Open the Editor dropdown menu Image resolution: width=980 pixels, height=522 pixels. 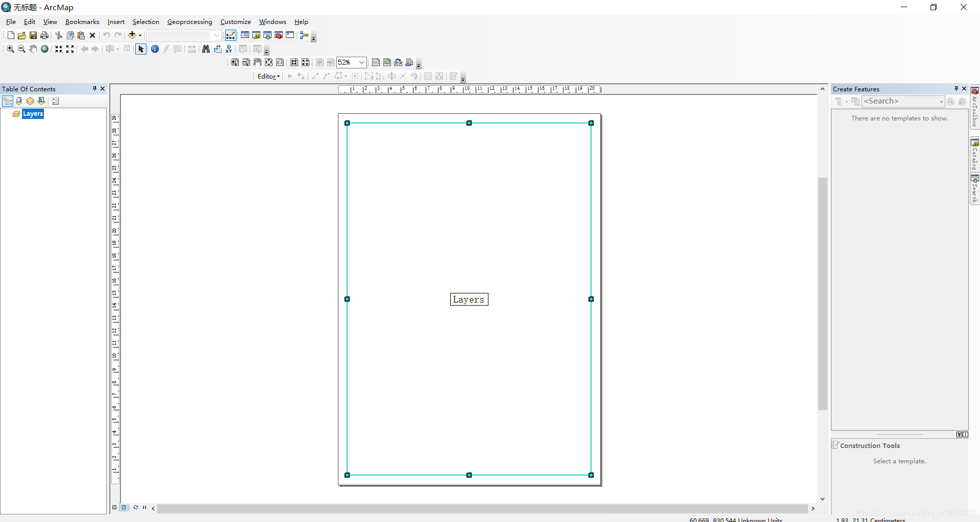click(x=268, y=76)
